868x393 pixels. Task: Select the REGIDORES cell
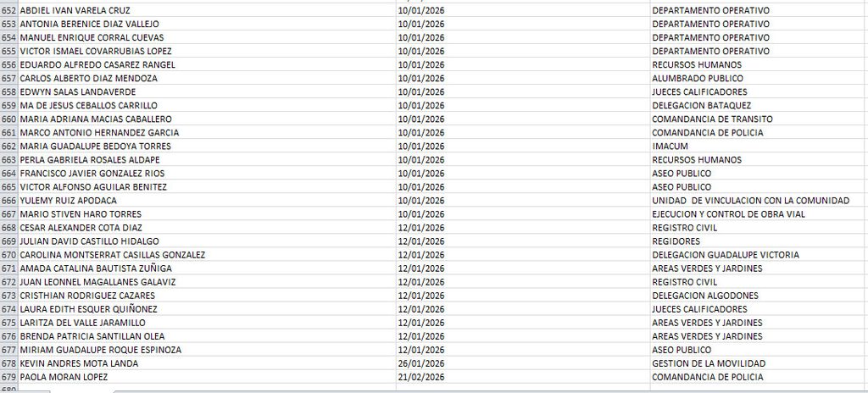point(759,241)
